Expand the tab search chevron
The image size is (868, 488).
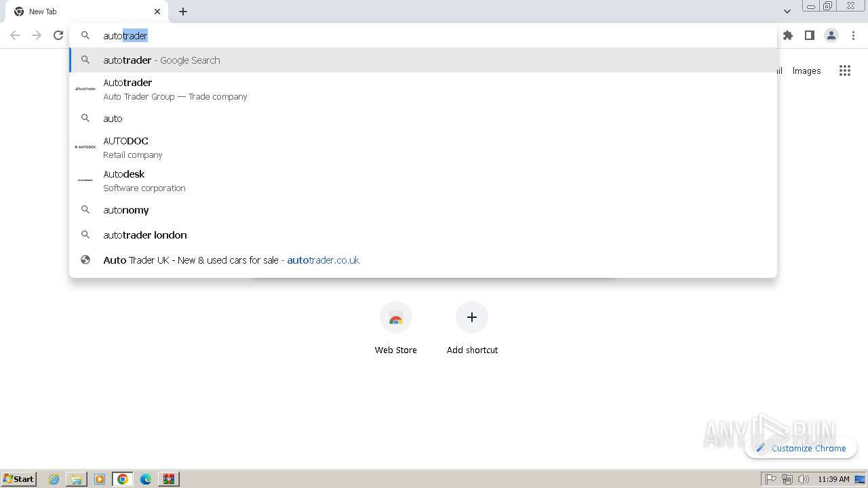[x=787, y=12]
